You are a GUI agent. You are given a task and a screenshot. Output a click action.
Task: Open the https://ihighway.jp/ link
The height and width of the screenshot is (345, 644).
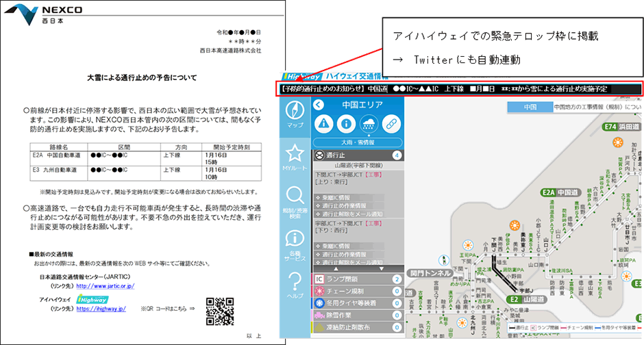(101, 309)
